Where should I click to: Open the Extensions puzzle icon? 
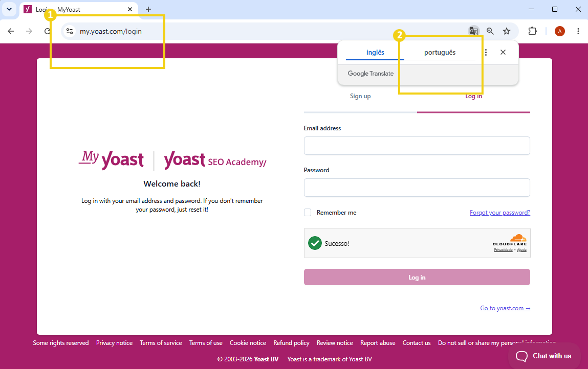(533, 31)
